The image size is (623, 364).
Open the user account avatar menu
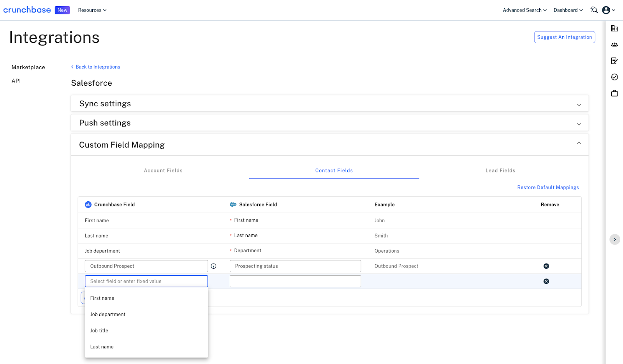(x=609, y=10)
